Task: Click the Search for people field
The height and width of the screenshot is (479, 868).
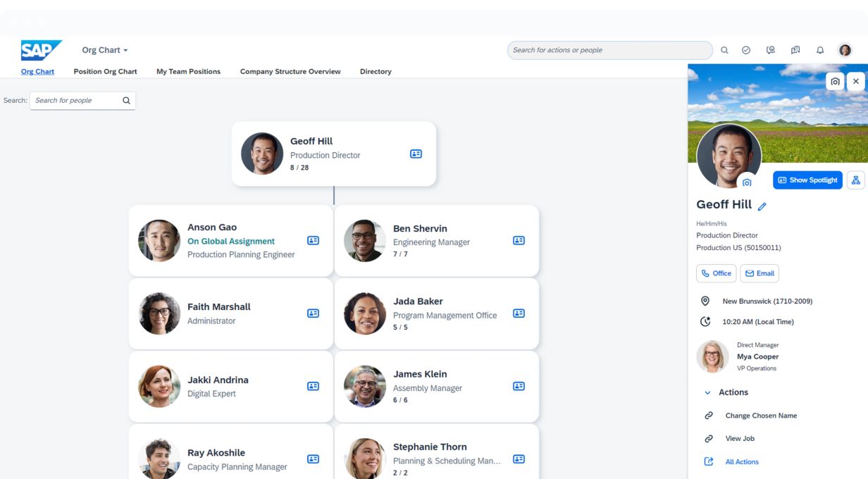Action: coord(76,101)
